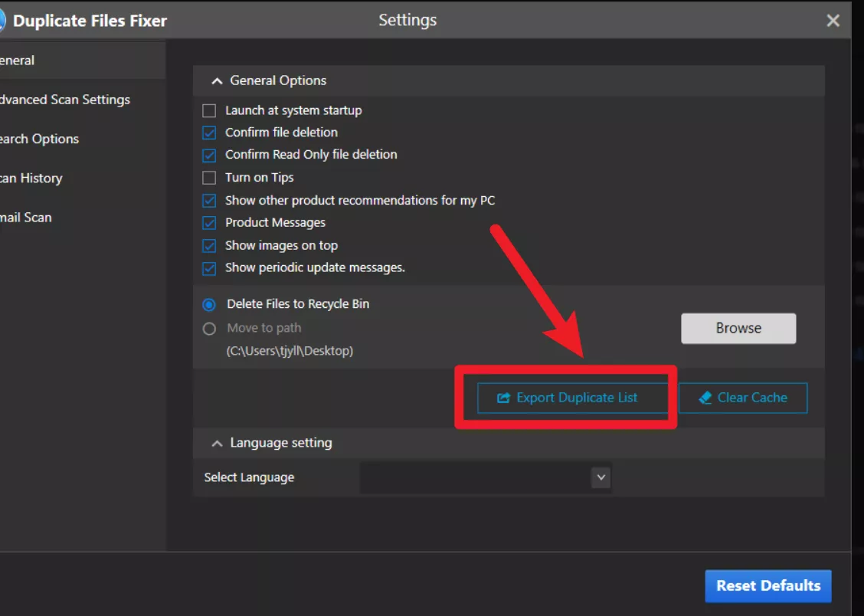
Task: Click the Duplicate Files Fixer title text
Action: (x=90, y=21)
